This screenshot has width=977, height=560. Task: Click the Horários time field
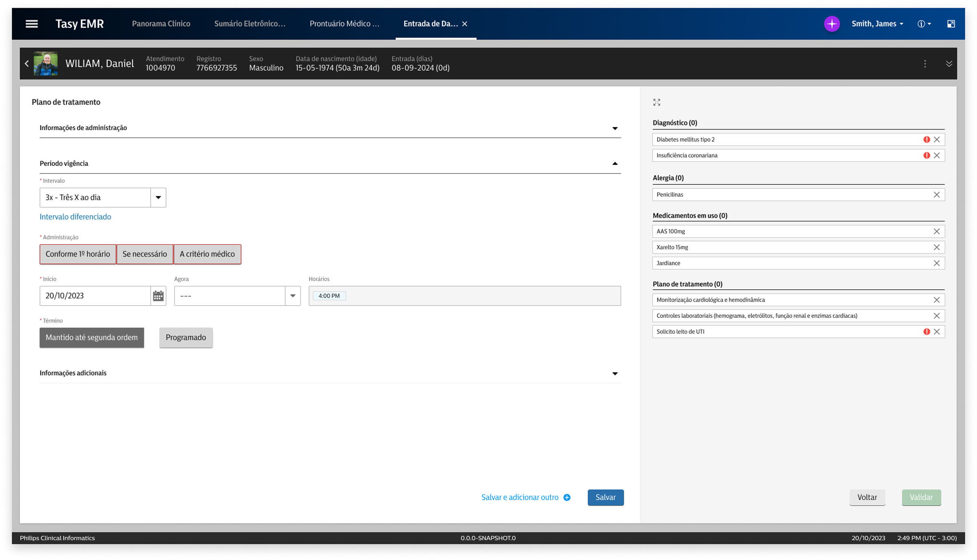point(464,296)
